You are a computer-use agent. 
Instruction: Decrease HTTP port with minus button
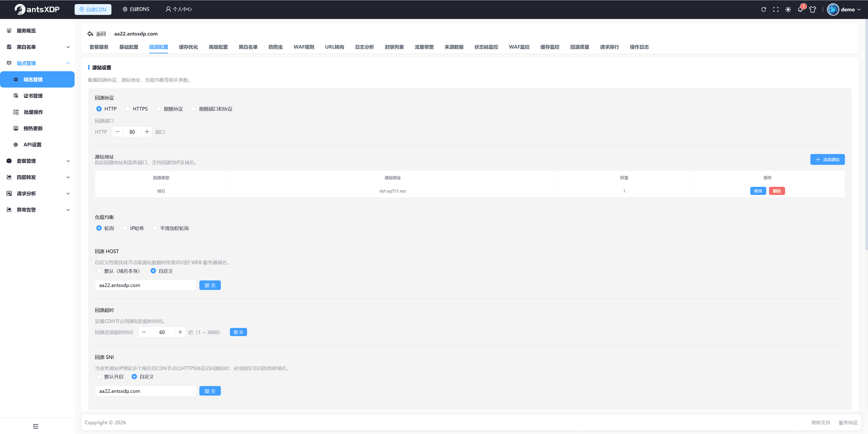(117, 132)
